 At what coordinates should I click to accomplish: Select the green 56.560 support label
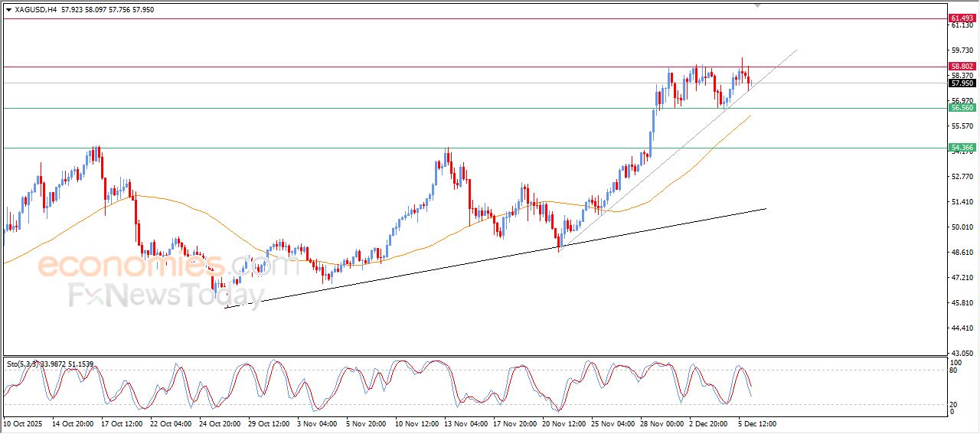[x=962, y=108]
